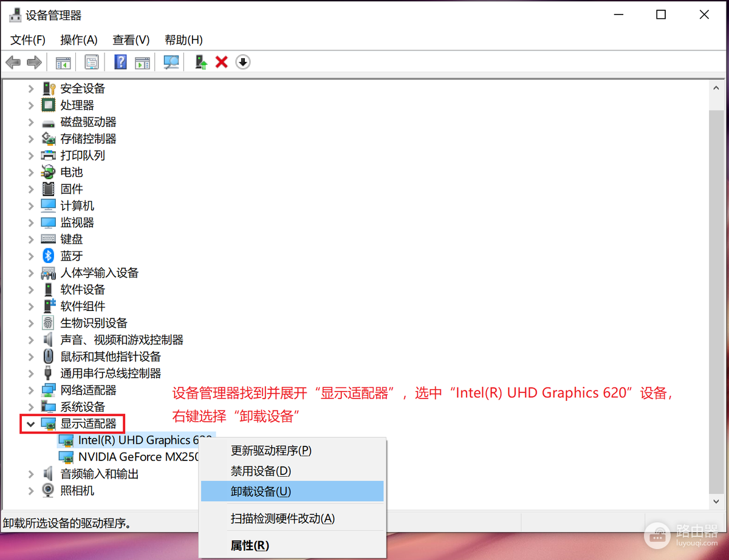This screenshot has width=729, height=560.
Task: Click the NVIDIA GeForce MX250 adapter icon
Action: pyautogui.click(x=66, y=457)
